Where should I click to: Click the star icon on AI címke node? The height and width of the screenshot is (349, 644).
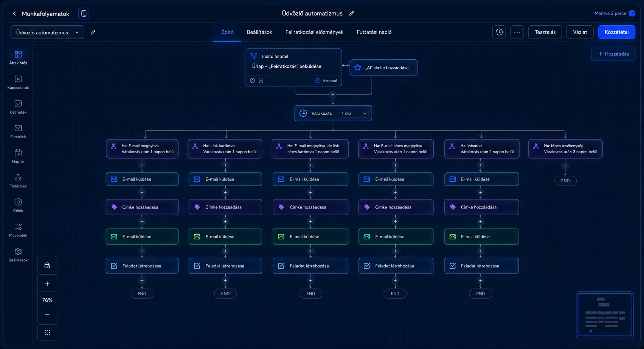click(x=358, y=68)
